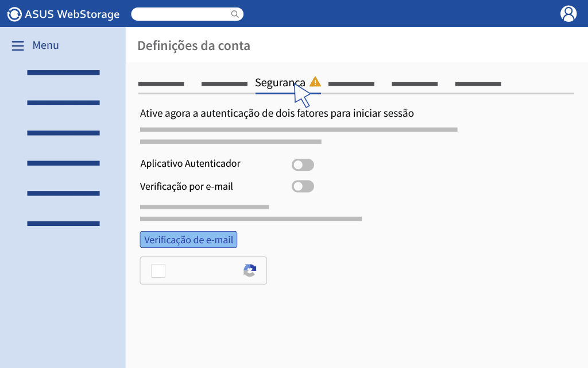Screen dimensions: 588x368
Task: Open the user profile account icon
Action: point(568,14)
